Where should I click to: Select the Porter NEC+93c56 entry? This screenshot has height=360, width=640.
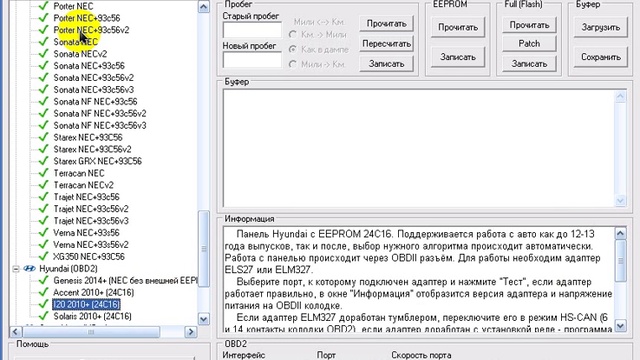[x=87, y=18]
